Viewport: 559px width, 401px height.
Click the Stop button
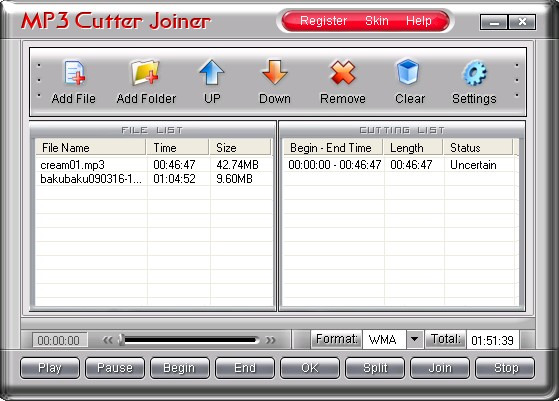coord(505,368)
